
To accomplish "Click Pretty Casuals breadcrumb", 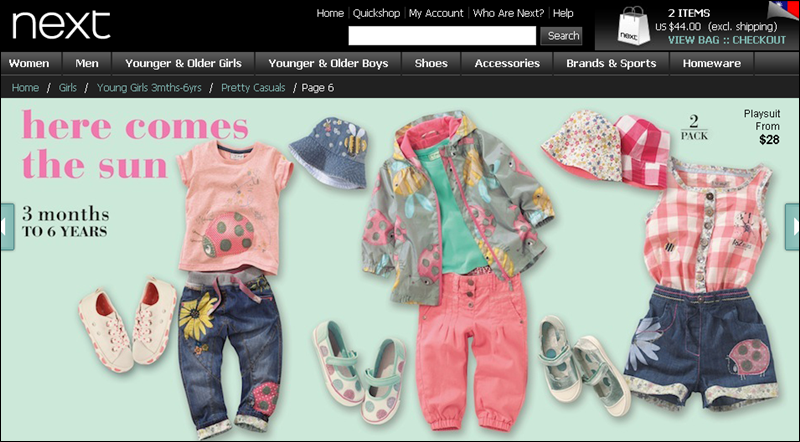I will pyautogui.click(x=253, y=88).
